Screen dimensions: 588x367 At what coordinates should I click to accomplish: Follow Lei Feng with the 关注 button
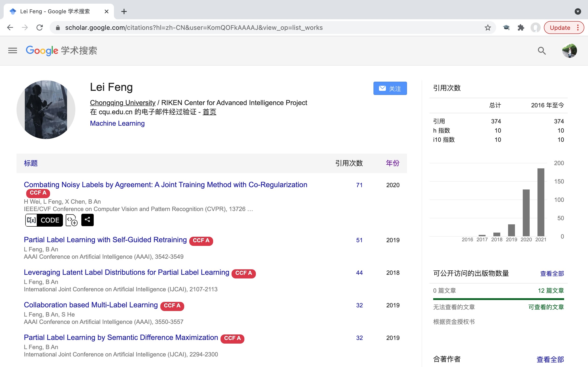pyautogui.click(x=390, y=88)
